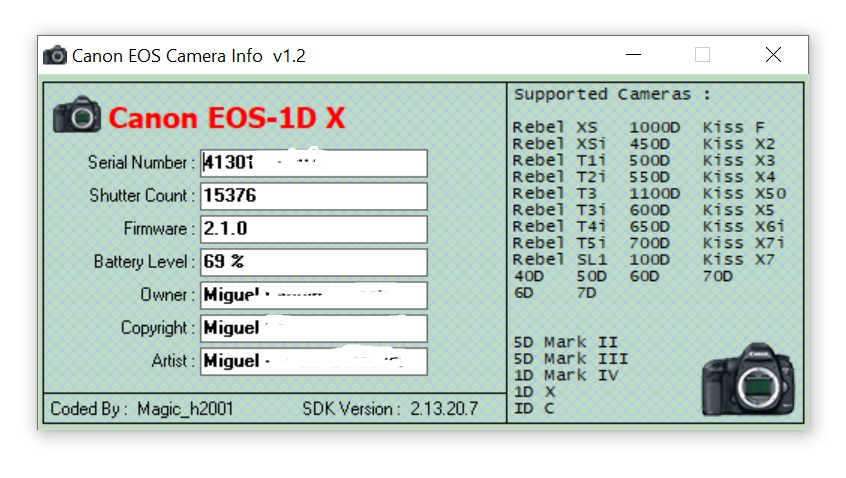
Task: Click 70D in the supported list
Action: 718,276
